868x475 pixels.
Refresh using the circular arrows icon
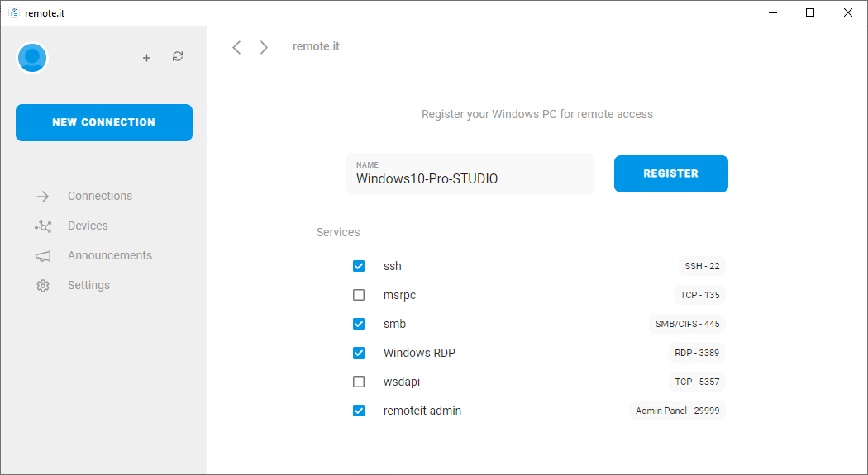click(x=178, y=56)
